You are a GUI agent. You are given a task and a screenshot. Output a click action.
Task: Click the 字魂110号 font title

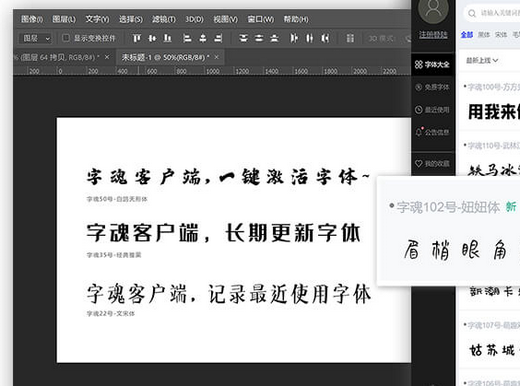pyautogui.click(x=493, y=146)
